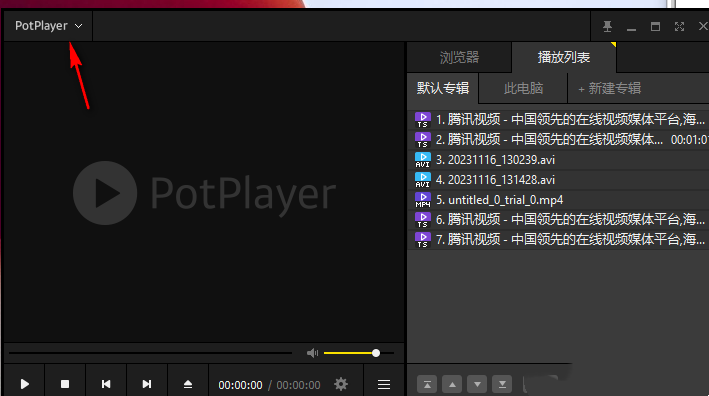Select playlist item 1 腾讯视频
Image resolution: width=709 pixels, height=396 pixels.
click(x=558, y=119)
